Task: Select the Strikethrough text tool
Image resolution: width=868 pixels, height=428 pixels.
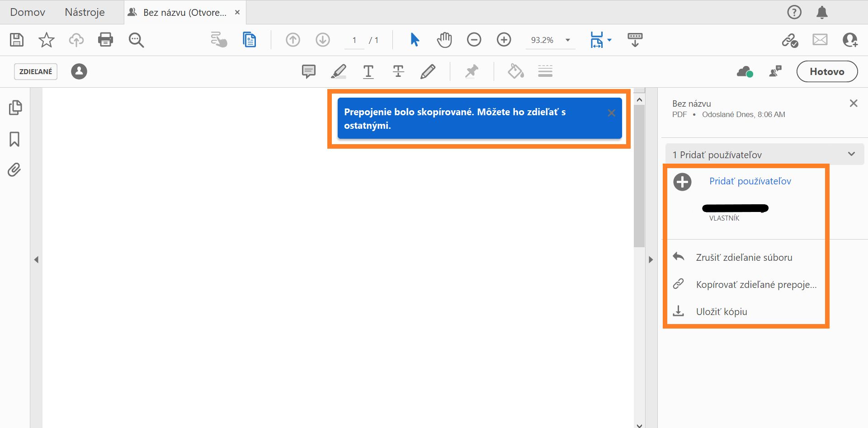Action: click(398, 71)
